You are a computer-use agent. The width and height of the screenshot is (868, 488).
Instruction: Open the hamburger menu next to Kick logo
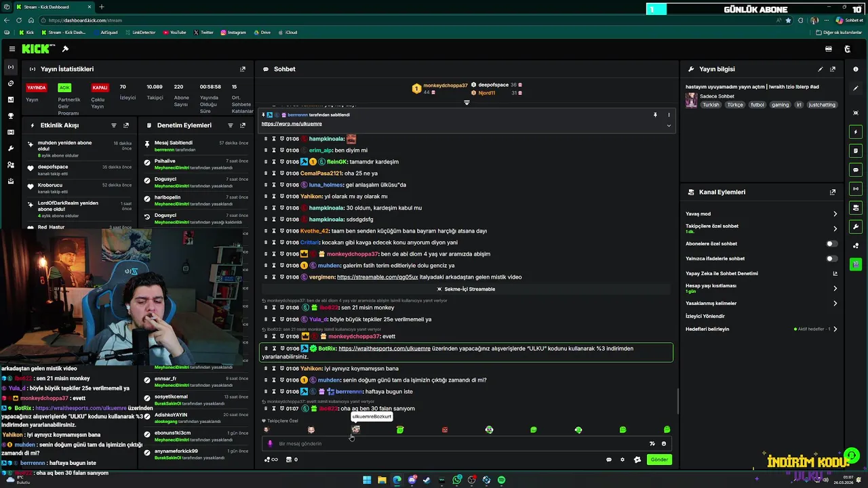(x=12, y=49)
